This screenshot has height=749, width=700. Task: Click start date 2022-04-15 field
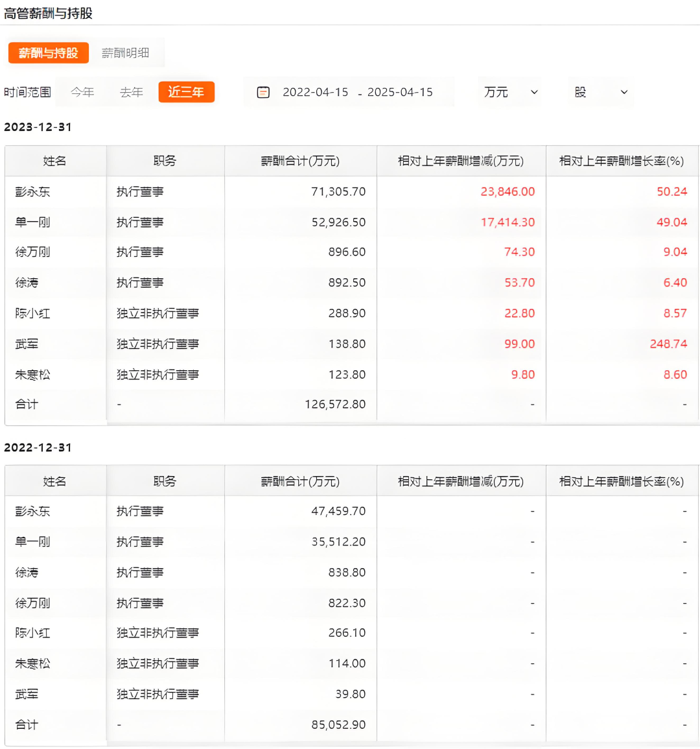(x=315, y=92)
